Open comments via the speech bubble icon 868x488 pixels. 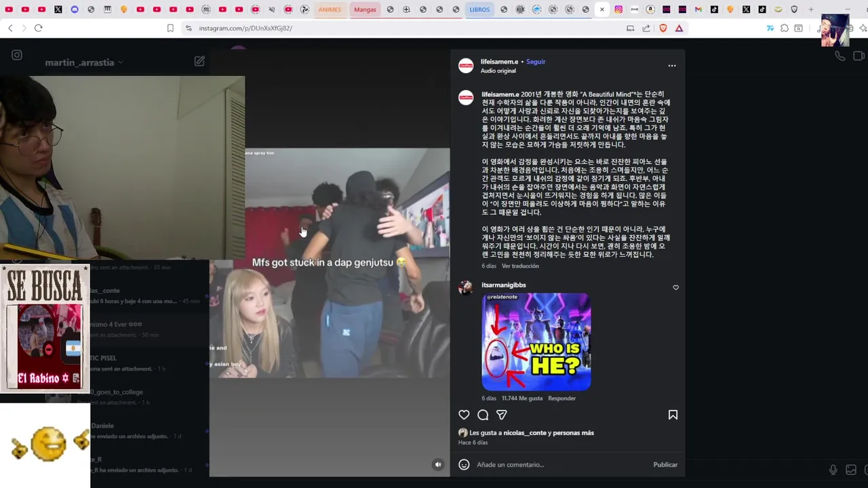coord(483,415)
